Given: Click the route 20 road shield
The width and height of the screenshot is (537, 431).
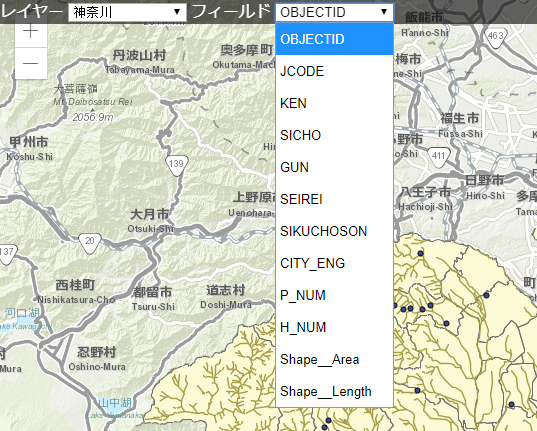Looking at the screenshot, I should click(90, 242).
